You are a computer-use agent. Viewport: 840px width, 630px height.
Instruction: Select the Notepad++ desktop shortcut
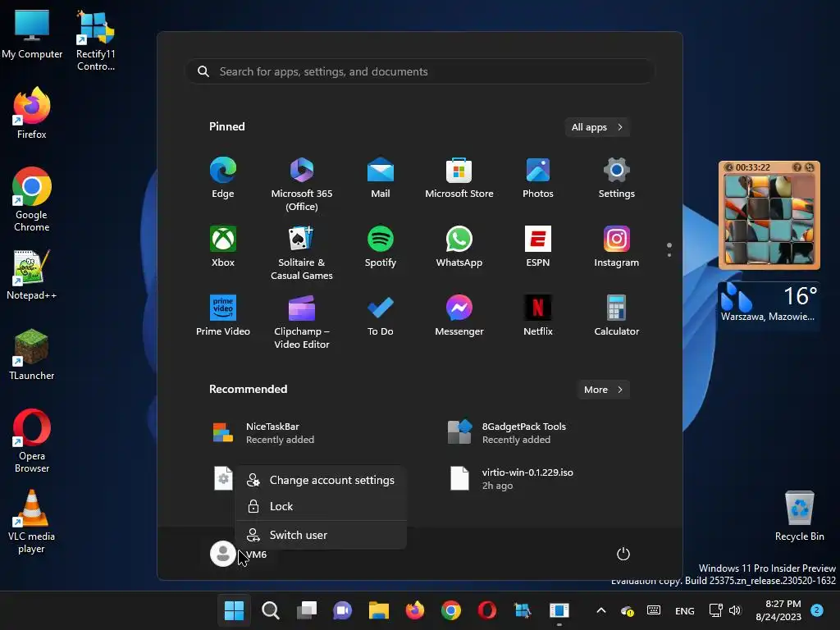[x=32, y=274]
